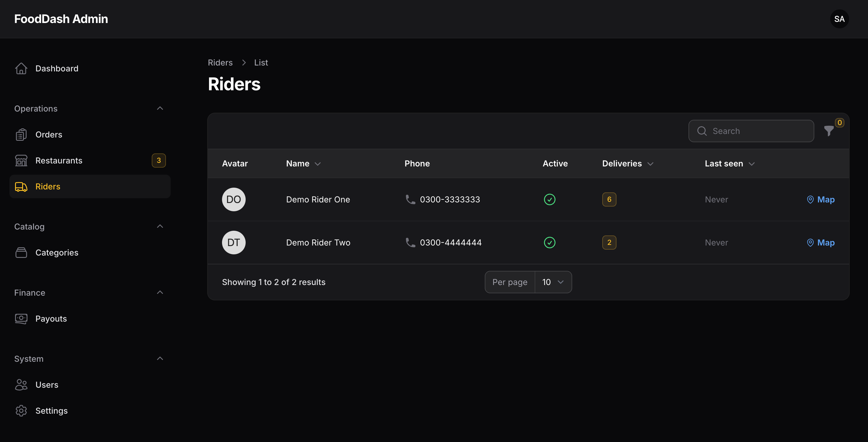868x442 pixels.
Task: Click the Restaurants storefront icon
Action: 21,161
